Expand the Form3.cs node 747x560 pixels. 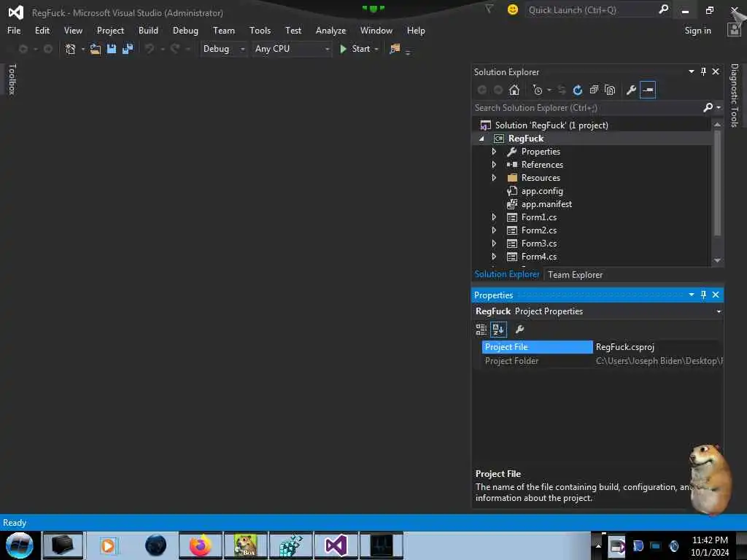tap(494, 244)
